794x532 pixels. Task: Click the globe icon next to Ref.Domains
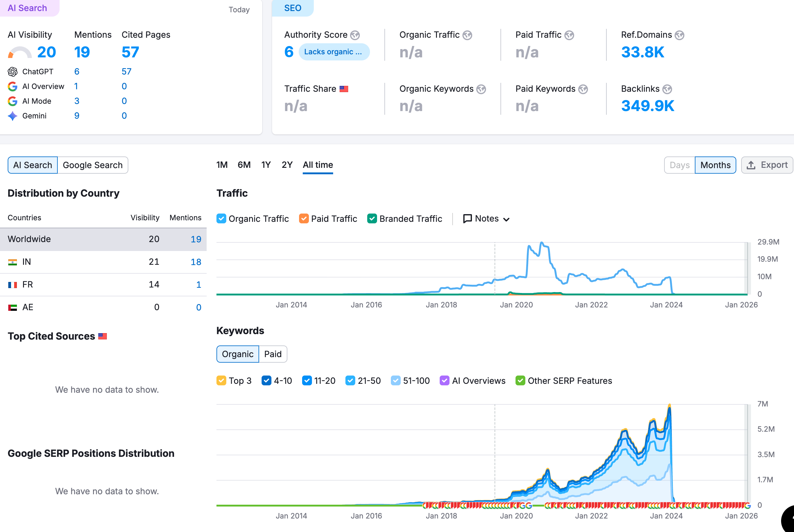pos(679,35)
